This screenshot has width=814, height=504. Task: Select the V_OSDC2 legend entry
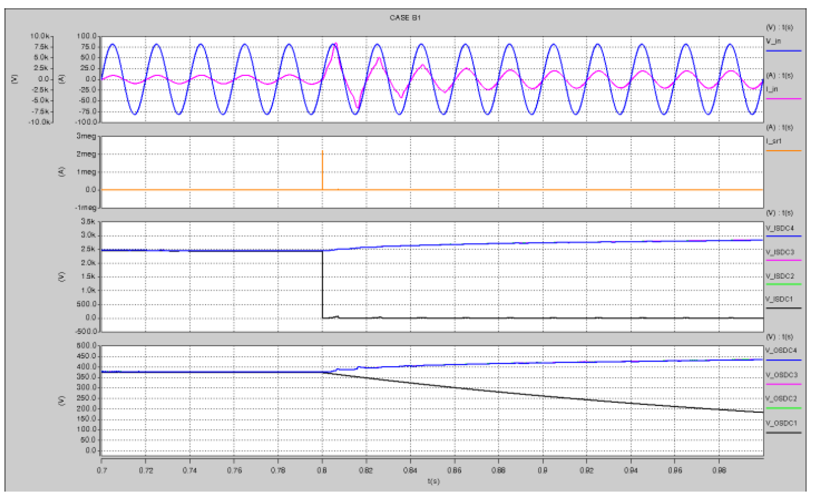pos(781,398)
